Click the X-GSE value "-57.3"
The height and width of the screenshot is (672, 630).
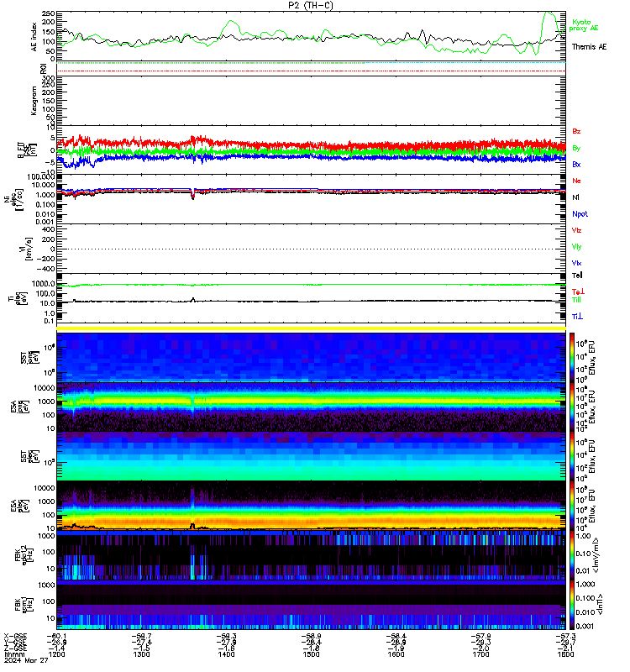[565, 636]
